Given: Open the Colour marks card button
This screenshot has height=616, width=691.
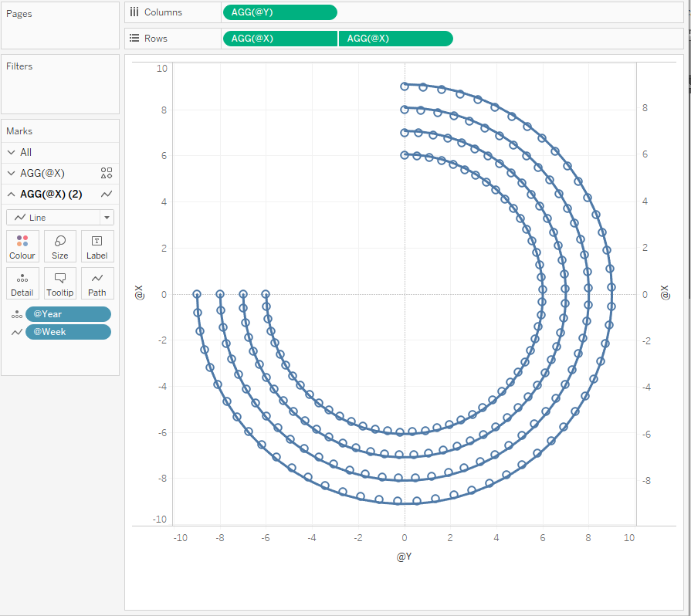Looking at the screenshot, I should point(22,245).
